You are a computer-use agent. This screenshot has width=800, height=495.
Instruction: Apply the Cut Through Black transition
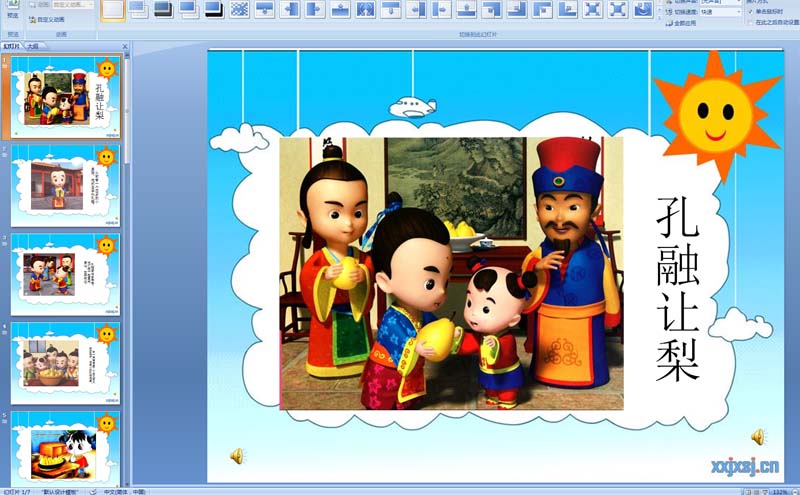pos(214,9)
